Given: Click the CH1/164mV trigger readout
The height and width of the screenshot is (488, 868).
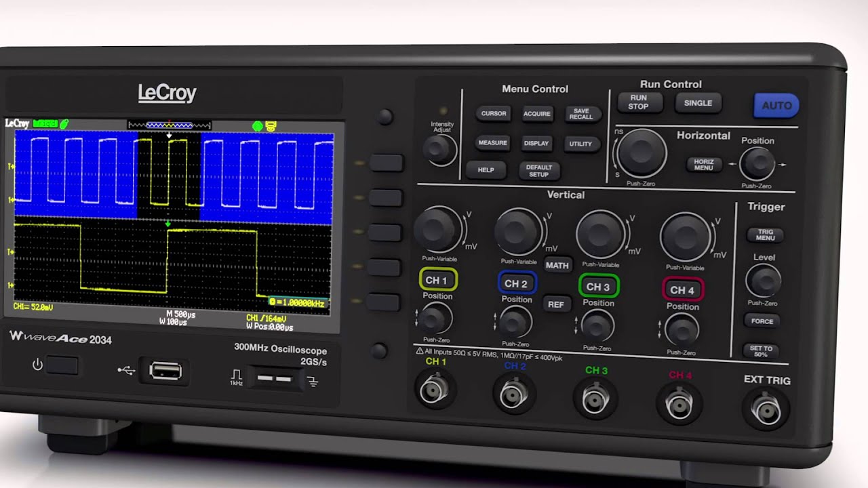Looking at the screenshot, I should [266, 319].
